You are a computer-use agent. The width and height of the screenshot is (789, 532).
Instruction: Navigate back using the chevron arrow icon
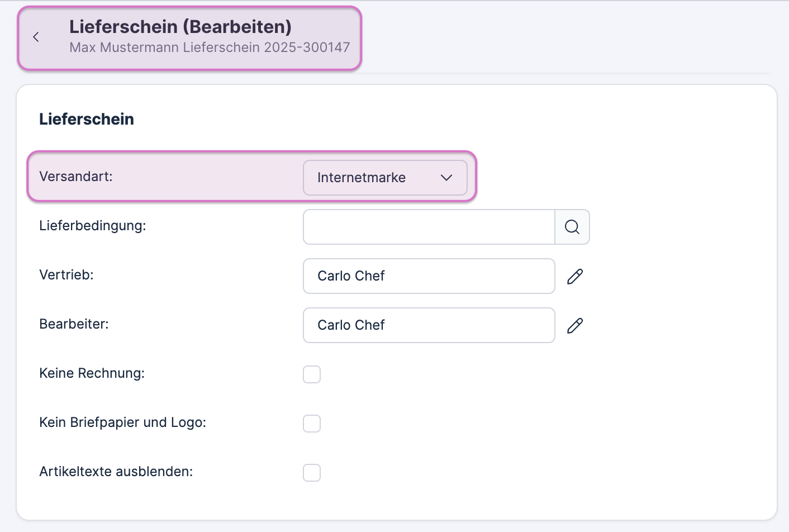[x=36, y=37]
